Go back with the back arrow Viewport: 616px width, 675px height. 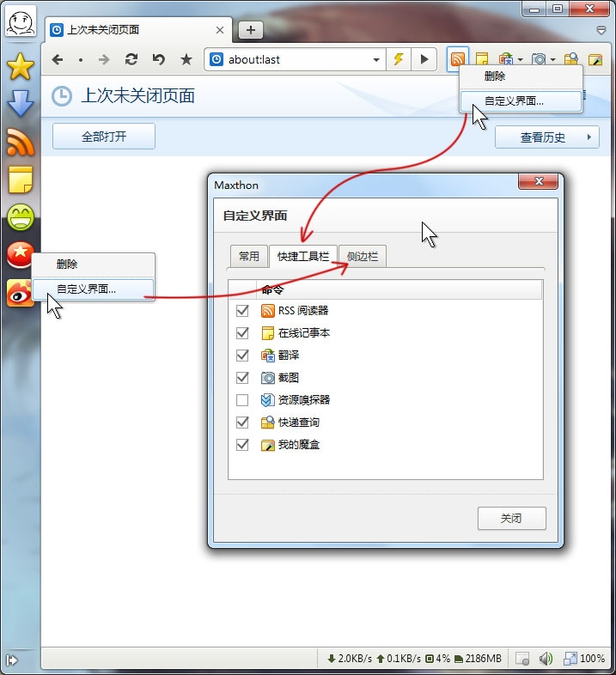58,59
